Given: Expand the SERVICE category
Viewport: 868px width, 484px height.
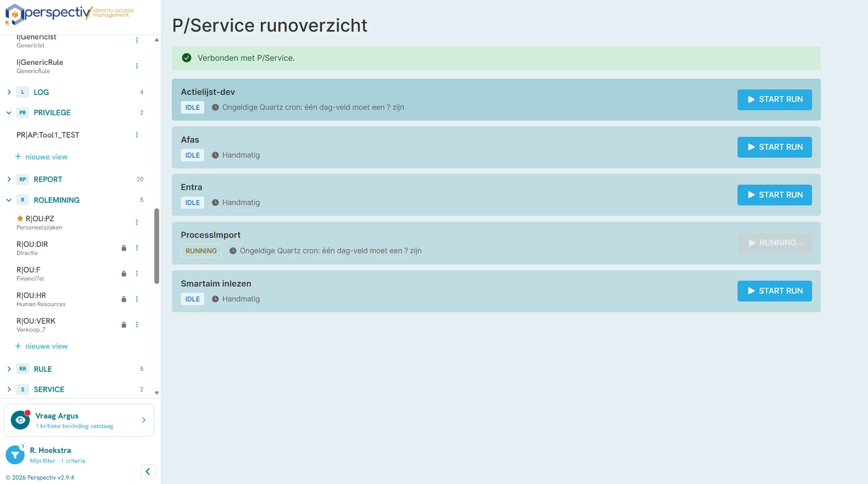Looking at the screenshot, I should click(9, 389).
